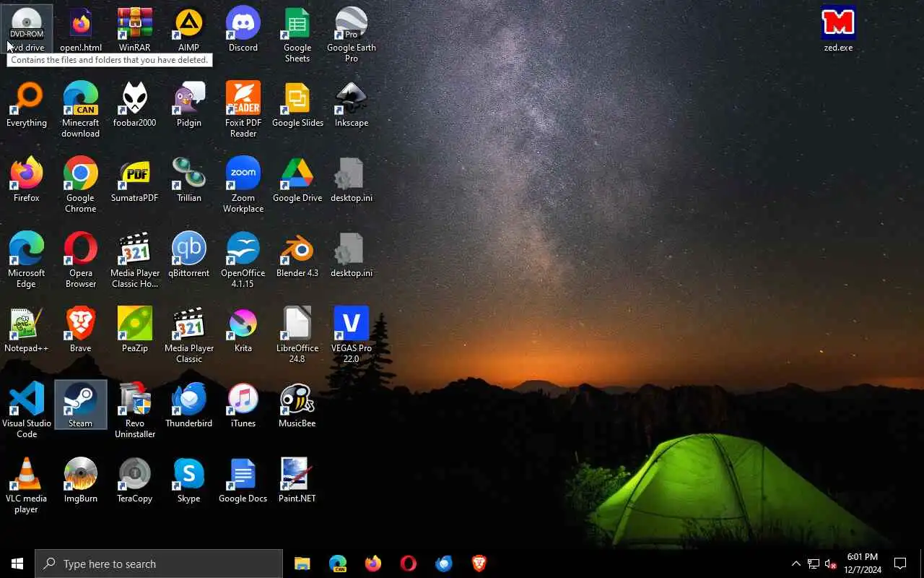Select the Notepad++ desktop shortcut
The width and height of the screenshot is (924, 578).
click(x=27, y=330)
